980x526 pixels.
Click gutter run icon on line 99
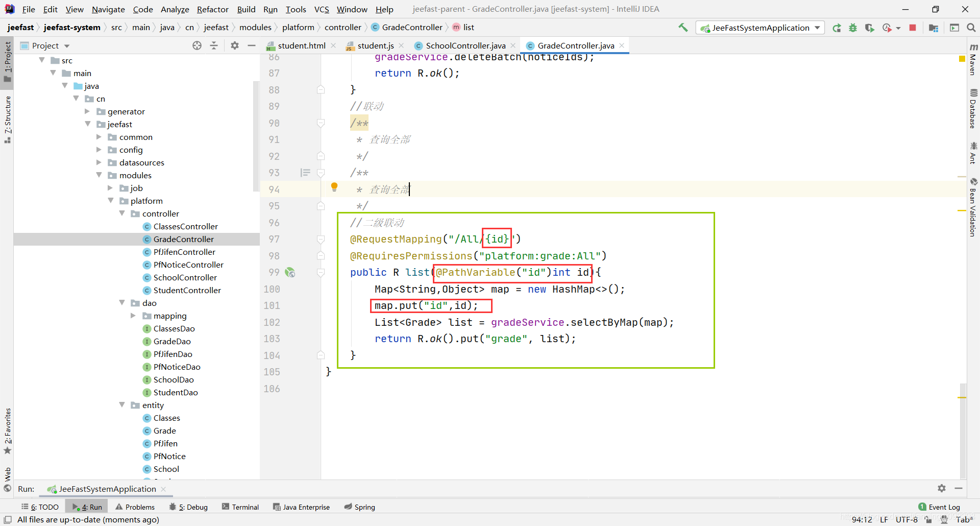290,272
